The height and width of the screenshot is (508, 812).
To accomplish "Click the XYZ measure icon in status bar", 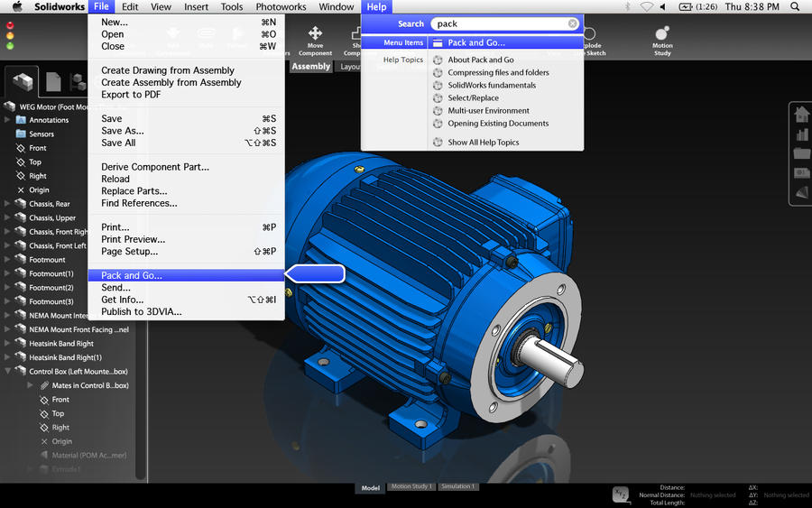I will (620, 494).
